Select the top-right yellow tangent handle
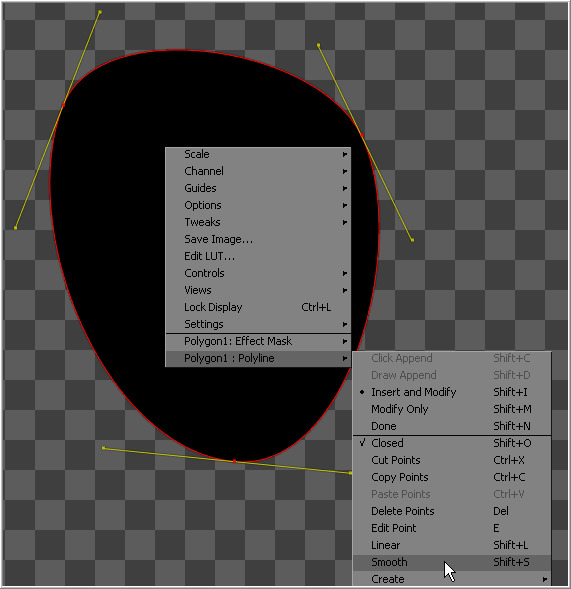Screen dimensions: 571x589 click(319, 45)
